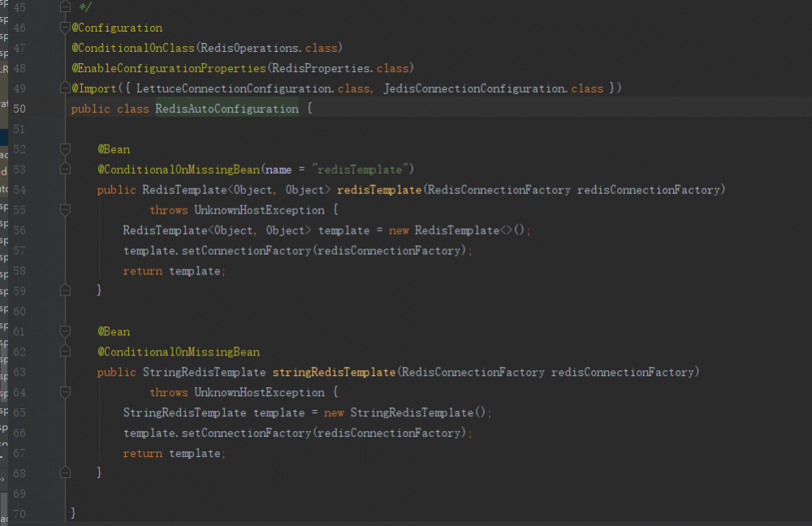Collapse redisTemplate method body on line 55

(65, 210)
